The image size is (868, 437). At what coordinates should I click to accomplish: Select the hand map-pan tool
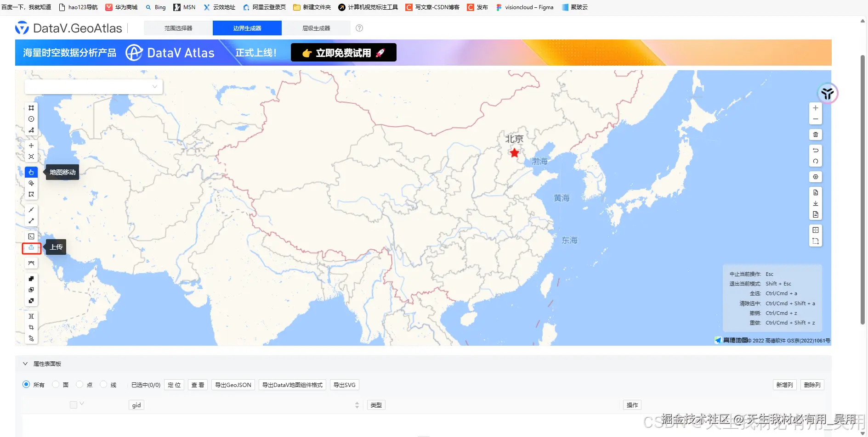click(x=31, y=172)
